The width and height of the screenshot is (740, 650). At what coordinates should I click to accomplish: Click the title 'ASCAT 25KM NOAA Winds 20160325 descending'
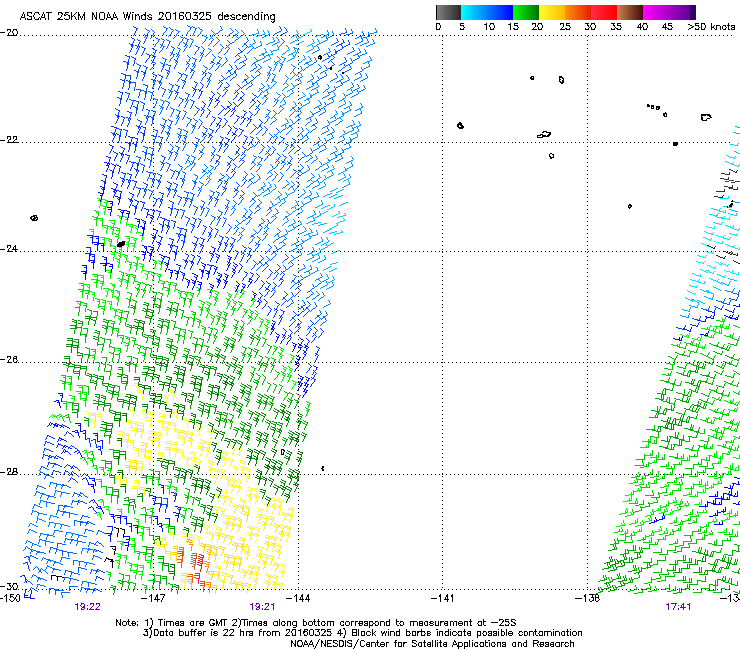(147, 16)
